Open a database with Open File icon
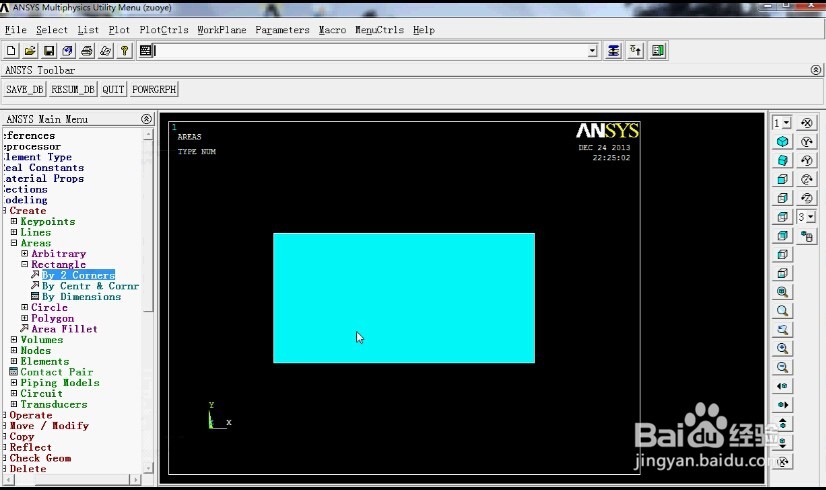826x490 pixels. point(30,51)
